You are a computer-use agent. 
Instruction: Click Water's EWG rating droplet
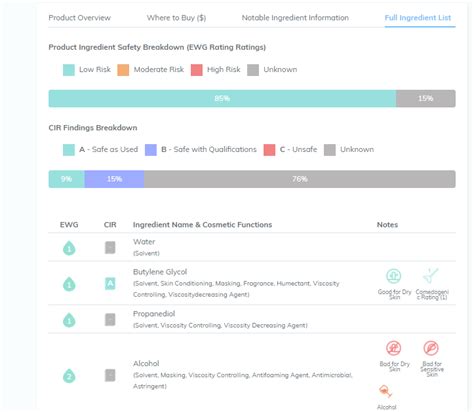pyautogui.click(x=69, y=248)
